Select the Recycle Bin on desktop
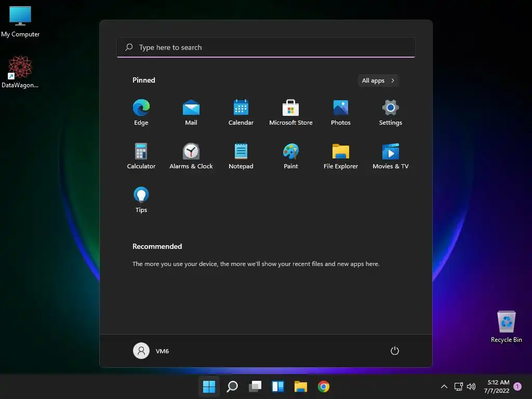 pos(506,327)
